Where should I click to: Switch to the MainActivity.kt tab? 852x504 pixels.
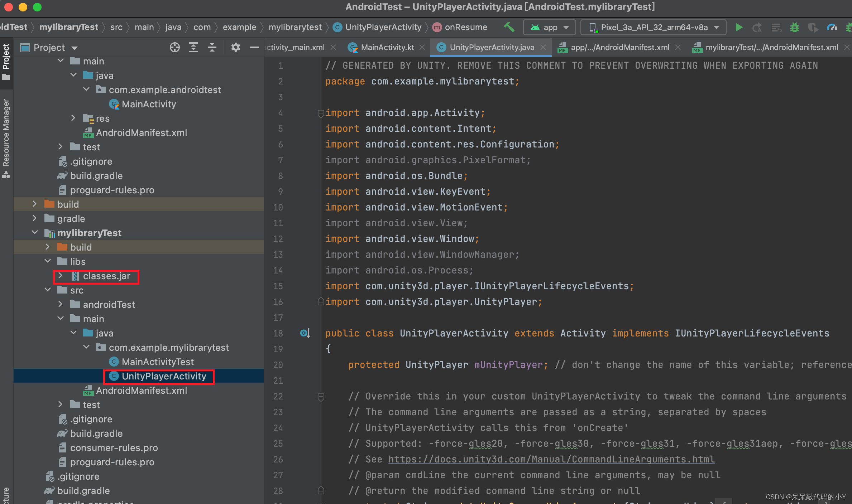point(387,48)
